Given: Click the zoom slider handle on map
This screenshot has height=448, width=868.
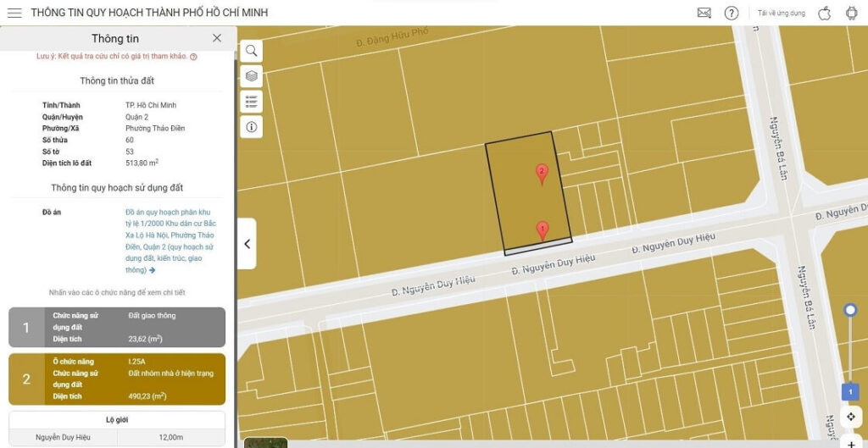Looking at the screenshot, I should coord(850,311).
